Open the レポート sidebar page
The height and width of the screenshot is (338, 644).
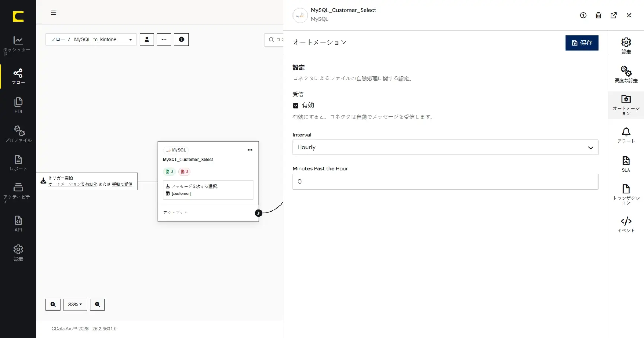point(18,163)
